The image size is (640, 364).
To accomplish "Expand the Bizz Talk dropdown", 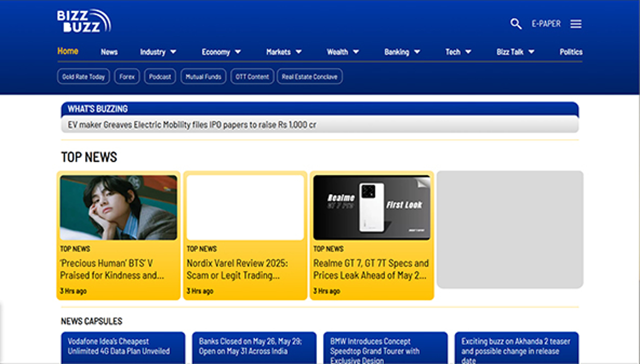I will (x=531, y=52).
